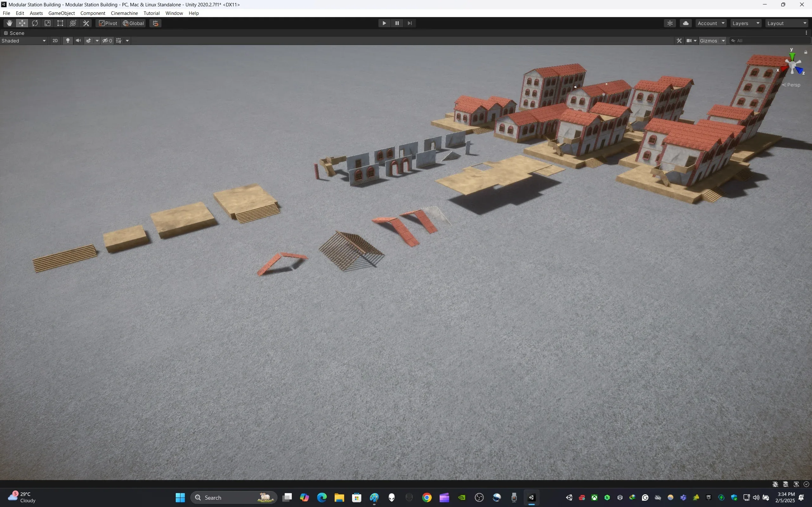Toggle snap increment settings

(155, 23)
